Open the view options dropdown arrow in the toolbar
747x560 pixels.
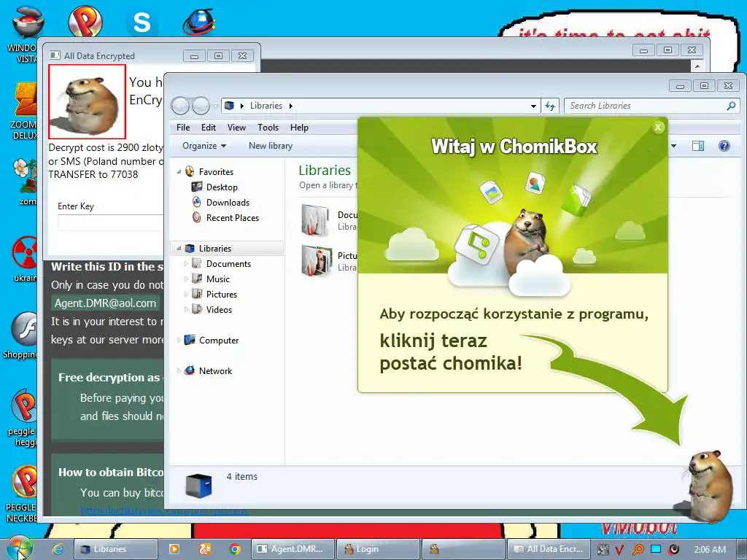point(673,146)
